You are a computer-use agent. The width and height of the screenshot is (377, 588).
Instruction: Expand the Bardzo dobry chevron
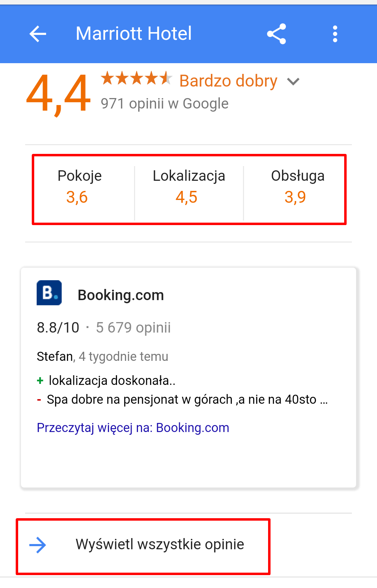point(293,82)
